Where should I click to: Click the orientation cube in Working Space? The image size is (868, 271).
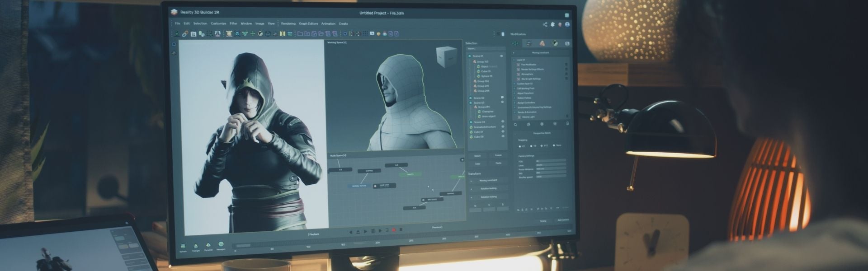(446, 57)
